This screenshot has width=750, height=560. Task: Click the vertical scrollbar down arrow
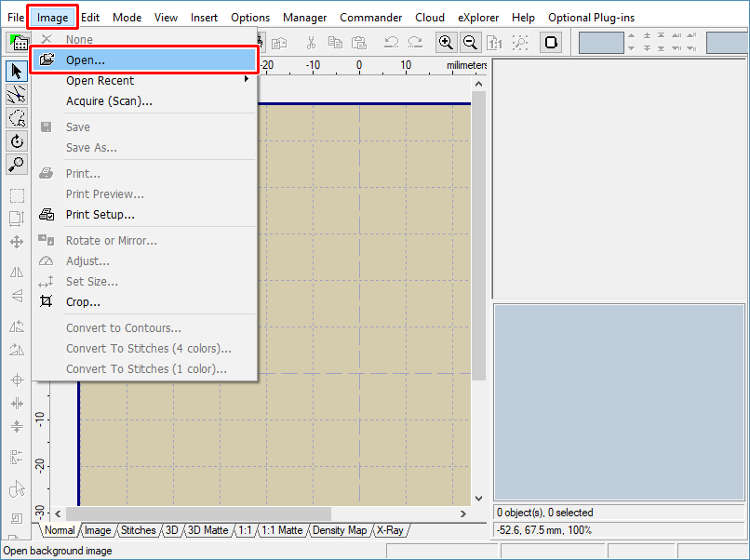tap(479, 499)
